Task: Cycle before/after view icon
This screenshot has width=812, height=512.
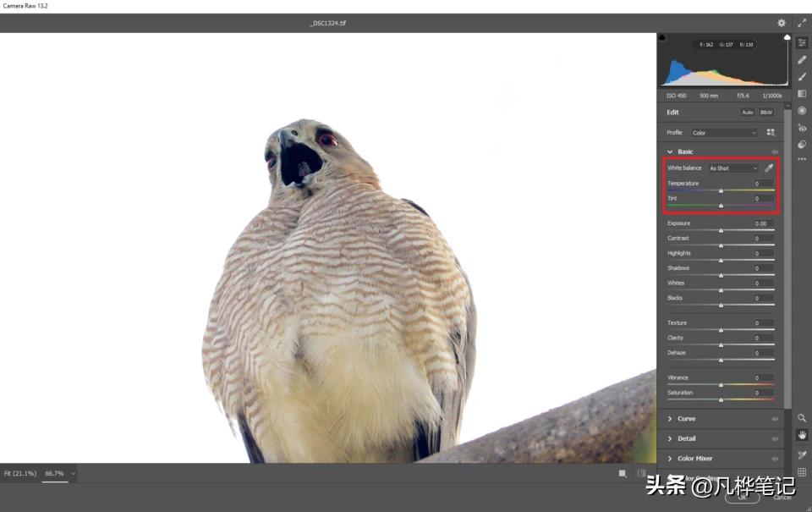Action: [x=642, y=473]
